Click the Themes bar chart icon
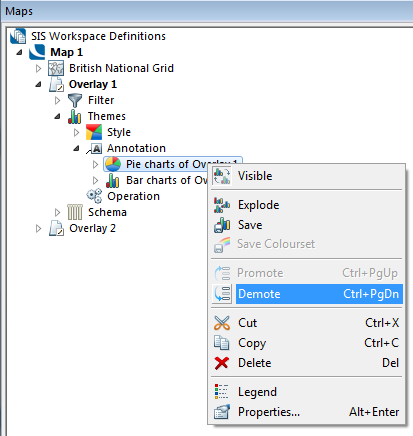Image resolution: width=413 pixels, height=436 pixels. 75,116
